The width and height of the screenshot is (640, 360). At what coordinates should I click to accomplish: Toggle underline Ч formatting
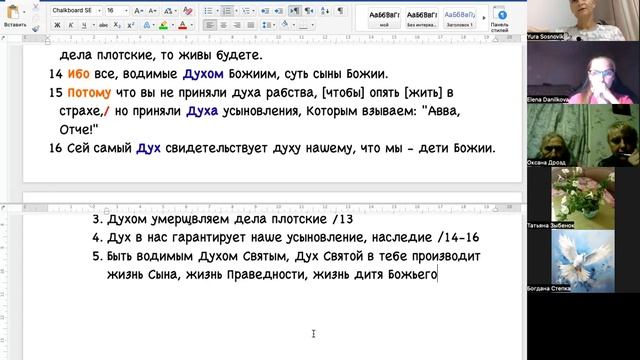pyautogui.click(x=84, y=25)
